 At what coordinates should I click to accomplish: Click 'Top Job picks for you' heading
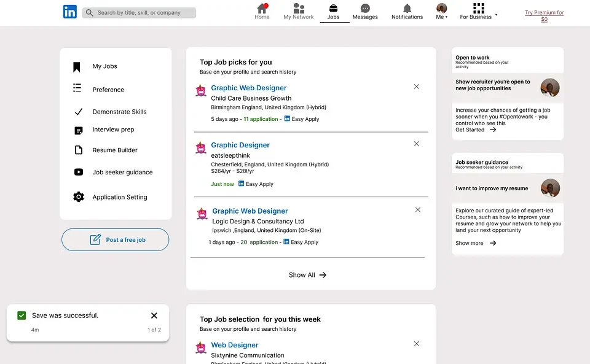tap(235, 62)
